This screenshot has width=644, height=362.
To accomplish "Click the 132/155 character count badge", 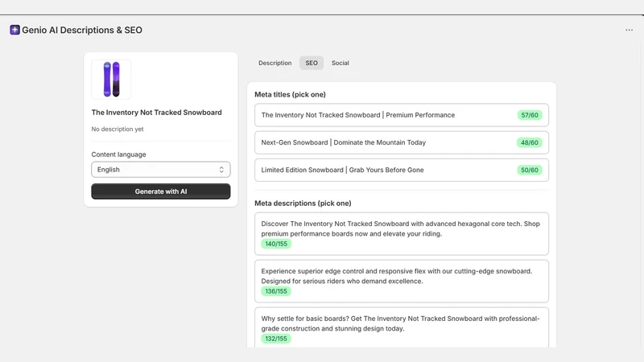I will coord(276,339).
